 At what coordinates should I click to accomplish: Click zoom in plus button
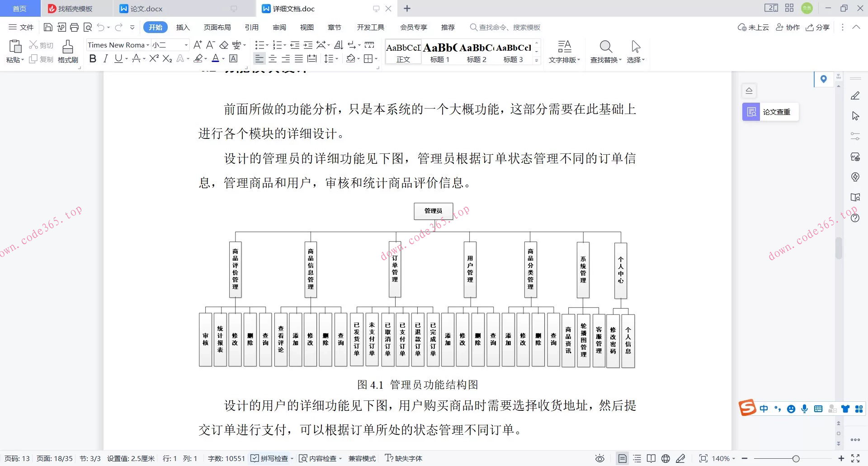pos(841,458)
